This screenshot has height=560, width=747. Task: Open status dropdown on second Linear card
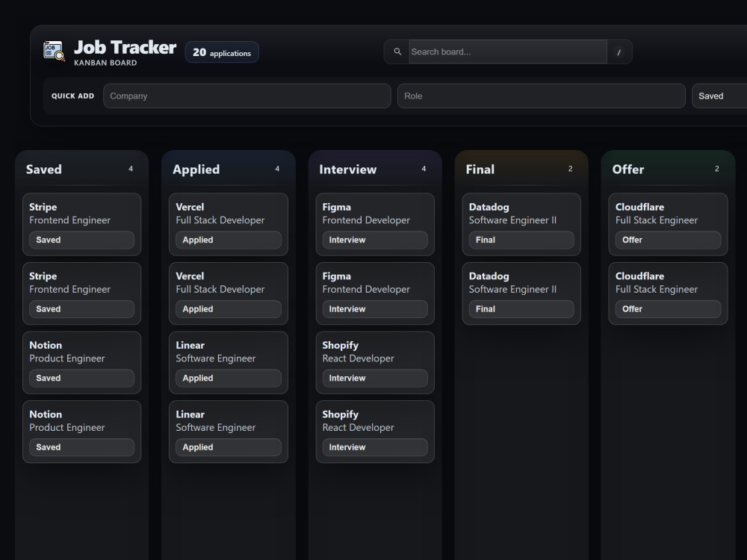tap(229, 447)
